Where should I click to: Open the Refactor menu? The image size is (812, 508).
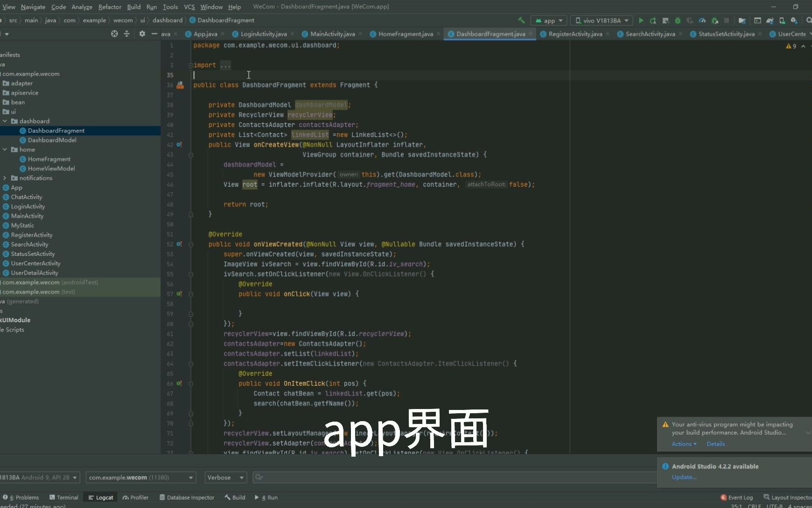point(110,7)
